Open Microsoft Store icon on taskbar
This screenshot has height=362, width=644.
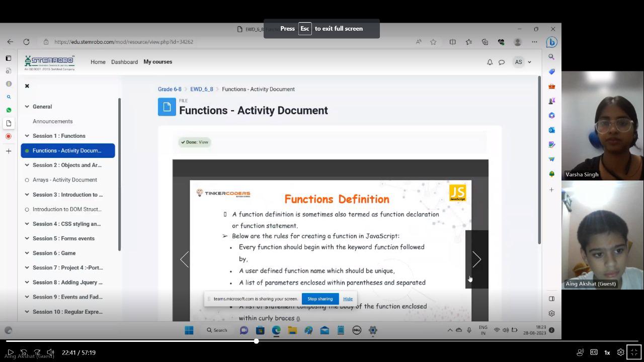tap(260, 330)
